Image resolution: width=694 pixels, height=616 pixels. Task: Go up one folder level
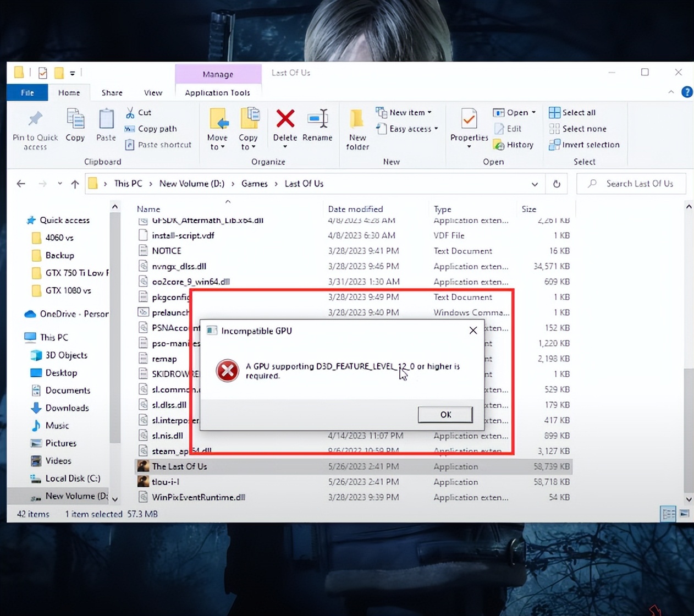(x=75, y=184)
